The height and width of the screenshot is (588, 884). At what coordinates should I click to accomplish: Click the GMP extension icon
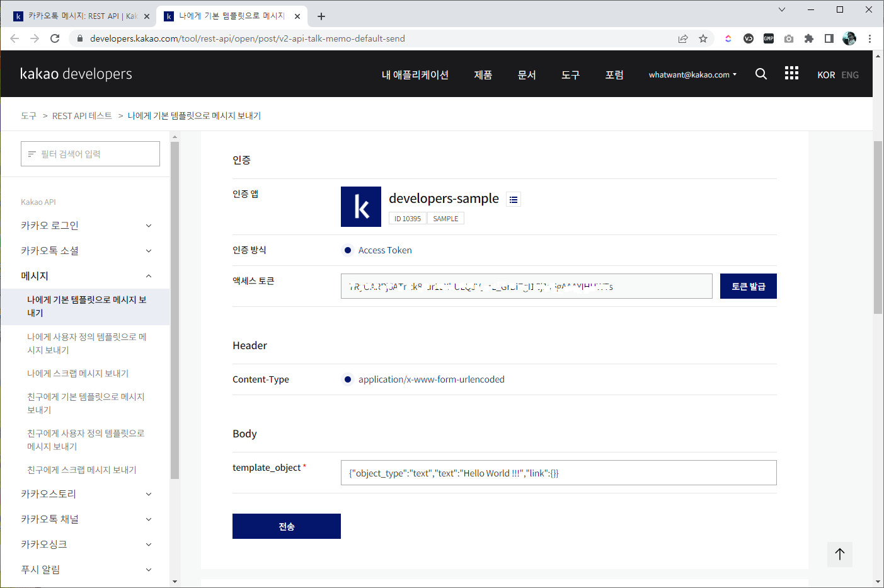point(769,38)
